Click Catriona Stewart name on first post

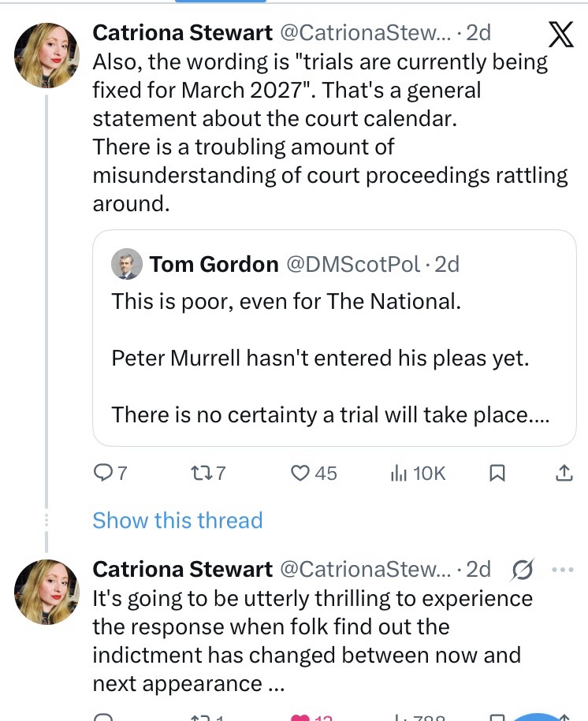point(183,32)
